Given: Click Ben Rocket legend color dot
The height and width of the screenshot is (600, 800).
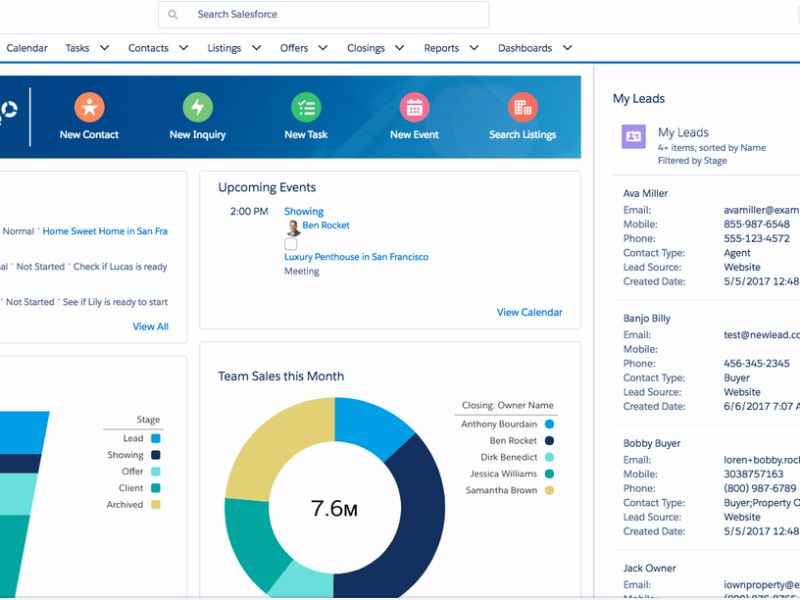Looking at the screenshot, I should [x=549, y=440].
